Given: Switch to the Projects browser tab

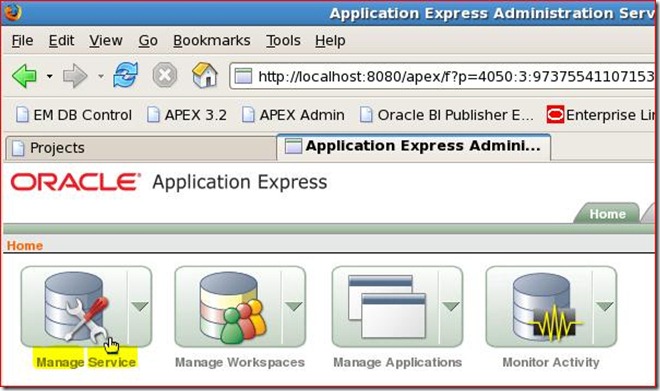Looking at the screenshot, I should pyautogui.click(x=141, y=148).
